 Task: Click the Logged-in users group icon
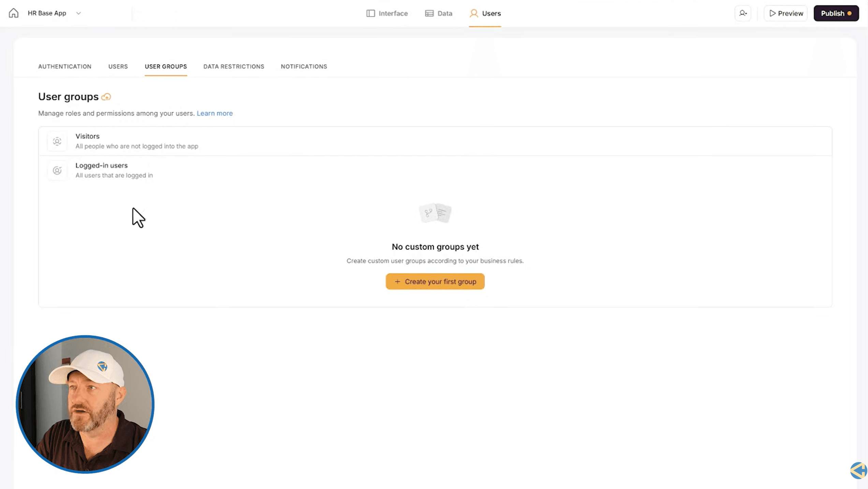coord(57,170)
